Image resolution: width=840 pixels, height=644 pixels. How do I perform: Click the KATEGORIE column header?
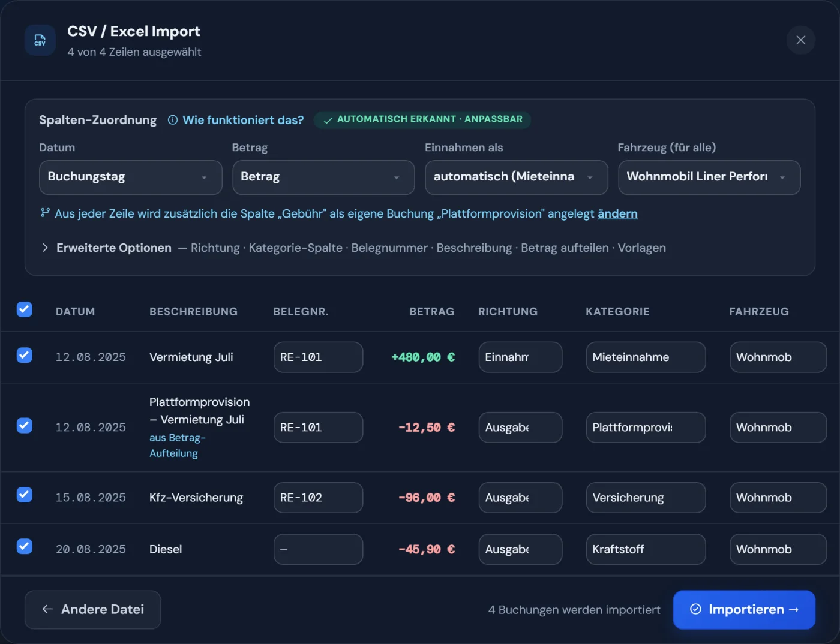tap(617, 312)
